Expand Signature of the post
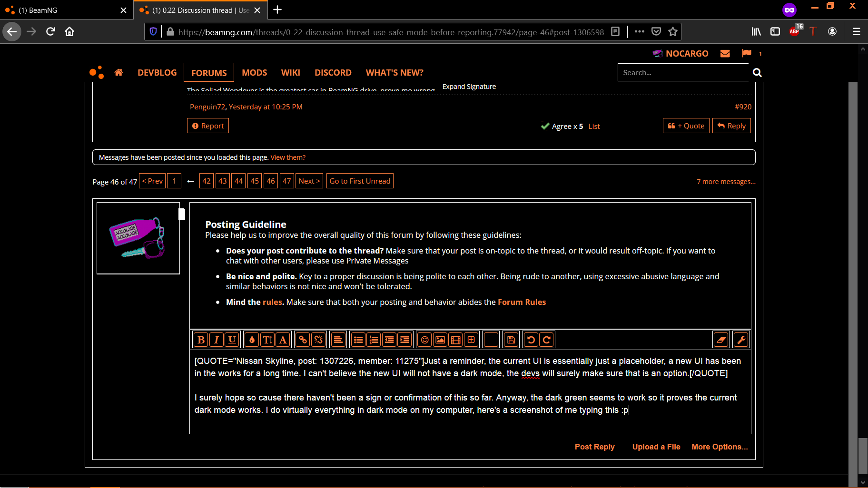868x488 pixels. coord(469,87)
